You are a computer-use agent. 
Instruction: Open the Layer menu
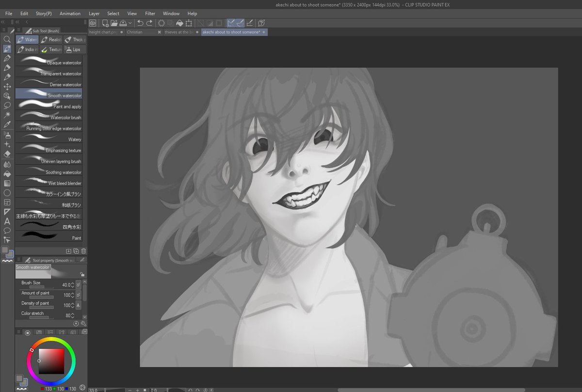point(94,14)
